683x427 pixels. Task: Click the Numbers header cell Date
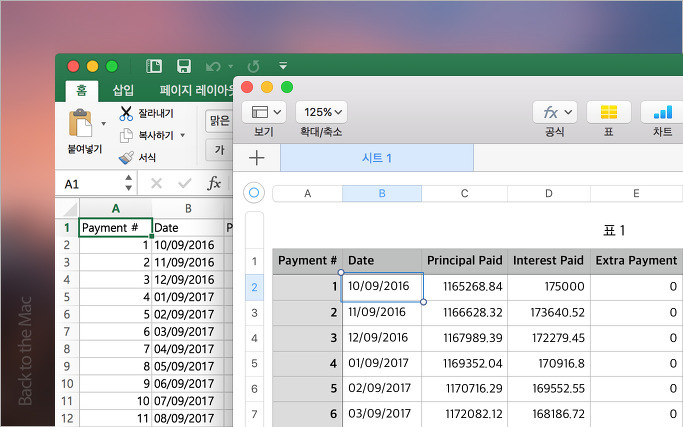tap(382, 261)
